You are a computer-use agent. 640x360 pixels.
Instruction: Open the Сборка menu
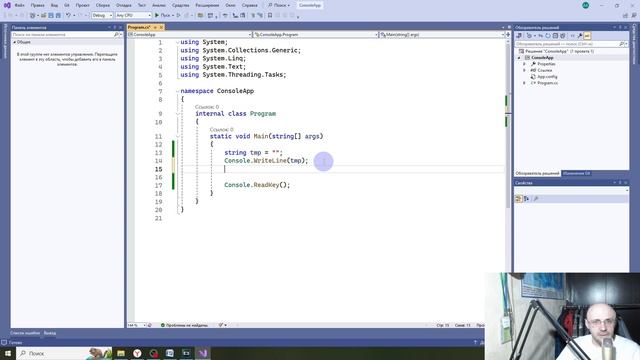(x=102, y=5)
